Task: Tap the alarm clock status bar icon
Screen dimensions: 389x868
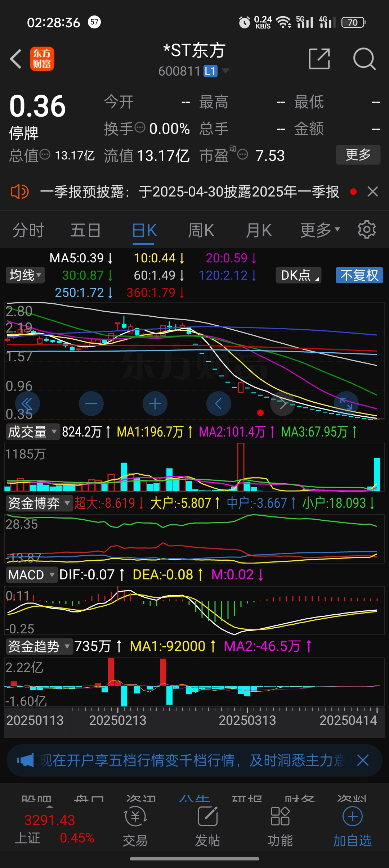Action: pos(245,22)
